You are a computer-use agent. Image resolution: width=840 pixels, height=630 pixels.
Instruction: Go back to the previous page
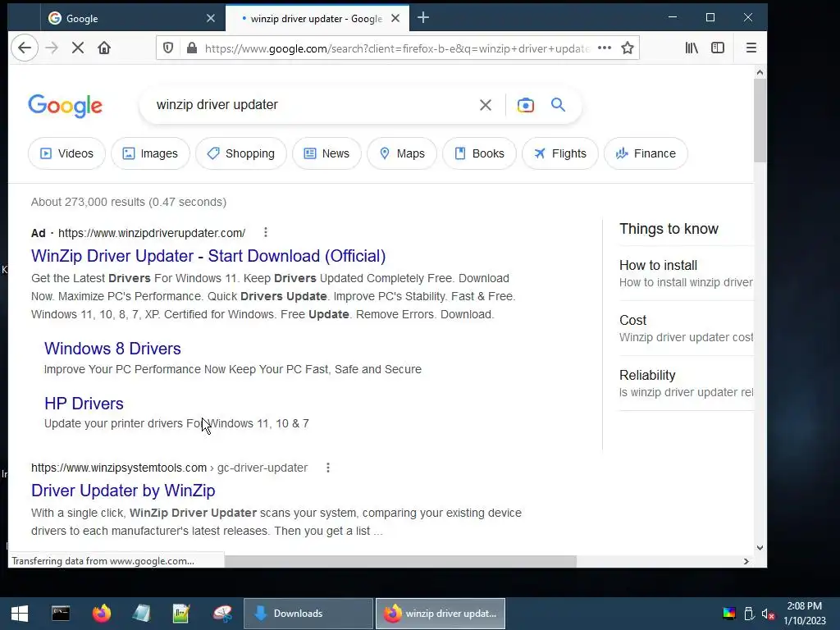point(25,48)
